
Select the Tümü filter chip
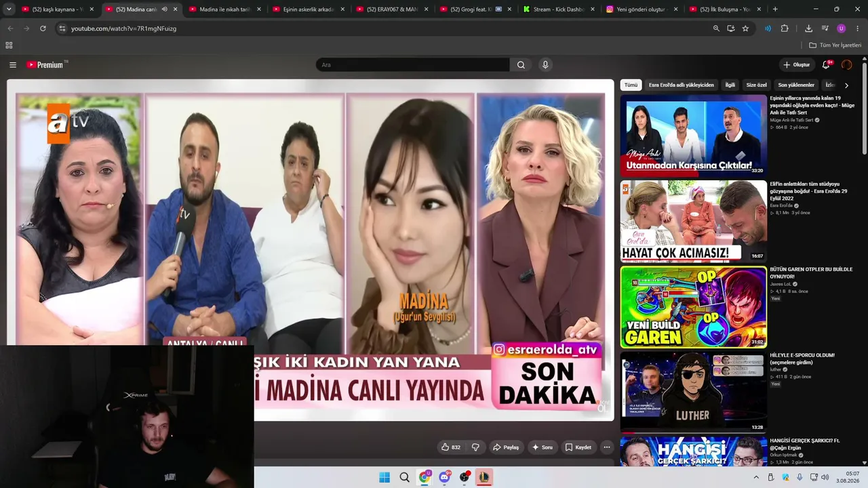tap(631, 85)
